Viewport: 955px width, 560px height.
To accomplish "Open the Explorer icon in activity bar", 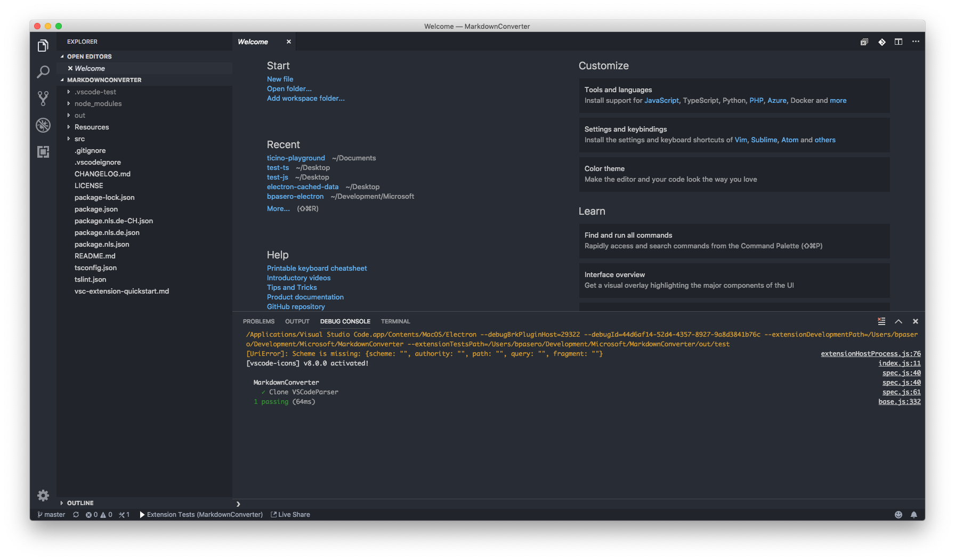I will (x=43, y=45).
